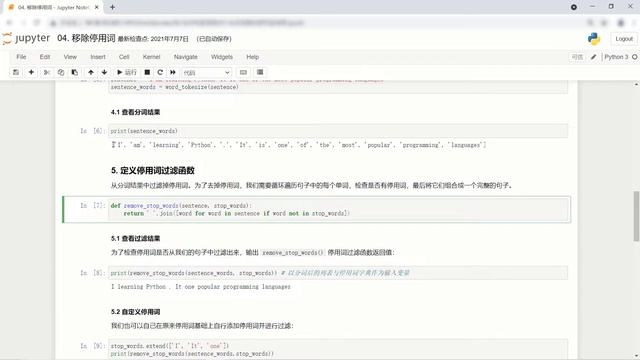Viewport: 640px width, 360px height.
Task: Click the Python 3 kernel indicator
Action: pos(616,57)
